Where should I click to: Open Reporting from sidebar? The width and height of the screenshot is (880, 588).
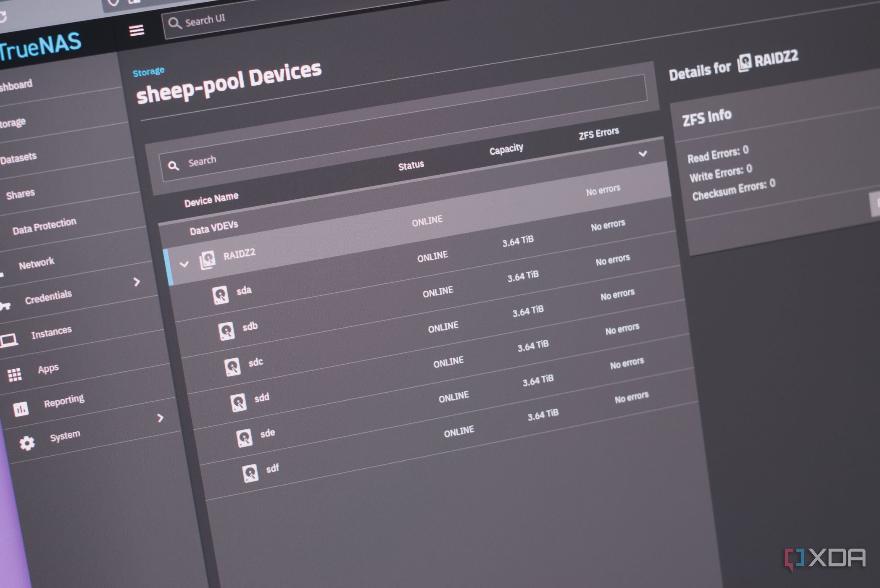click(64, 401)
